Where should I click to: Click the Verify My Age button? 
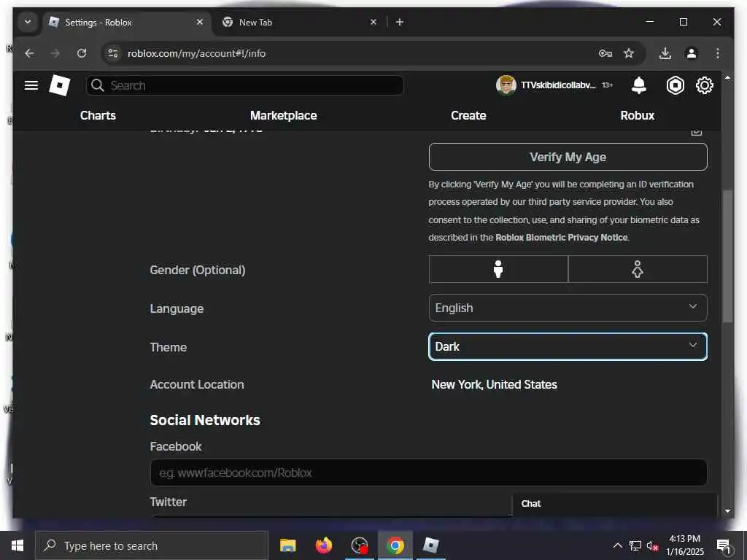(568, 157)
